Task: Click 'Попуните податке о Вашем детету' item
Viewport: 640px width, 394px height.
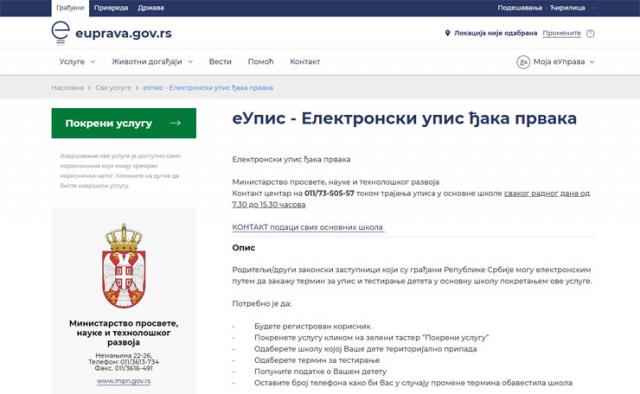Action: point(320,372)
